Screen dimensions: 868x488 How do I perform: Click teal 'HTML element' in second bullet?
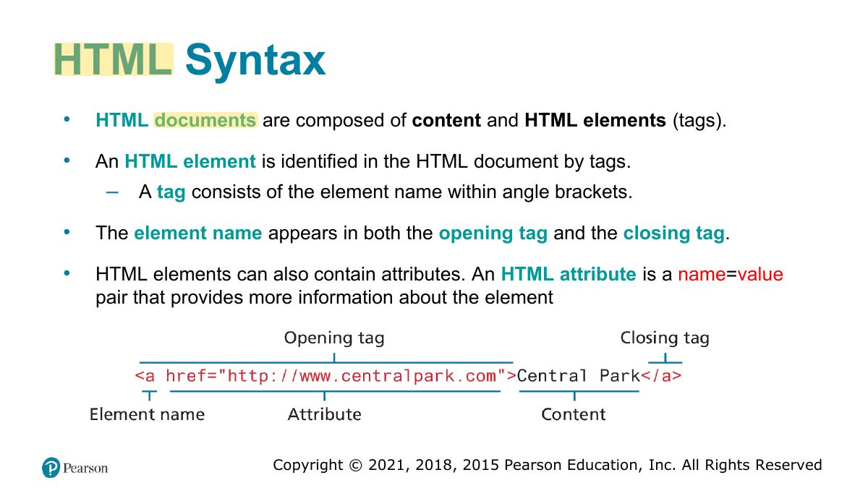pos(190,162)
